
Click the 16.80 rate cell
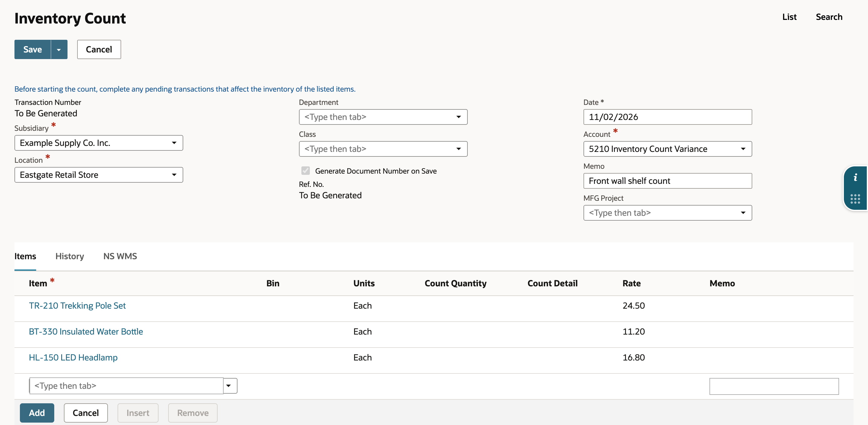coord(634,357)
